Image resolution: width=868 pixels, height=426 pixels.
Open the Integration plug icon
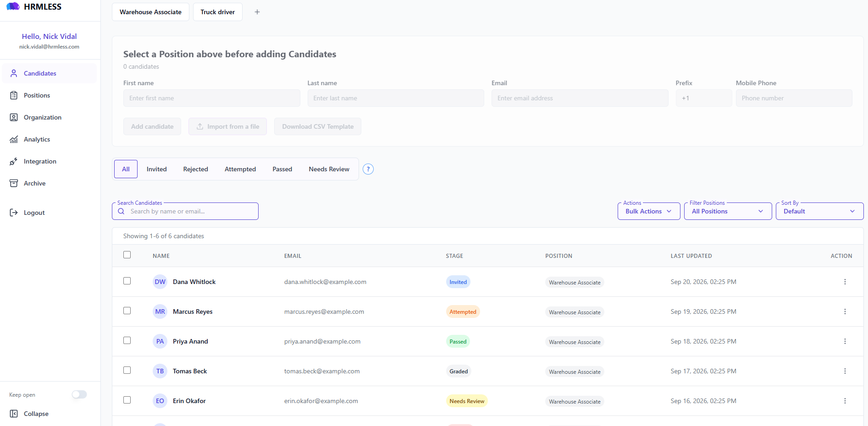(14, 161)
